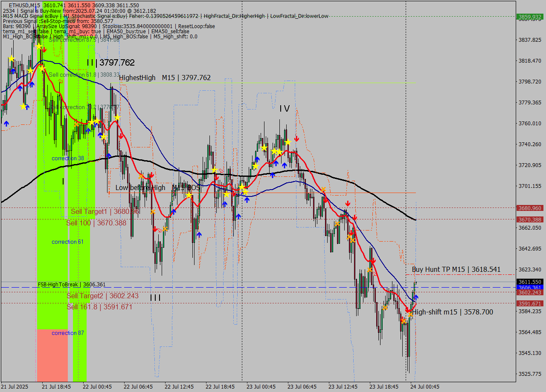Select the Sell 161.8 level label

point(99,307)
